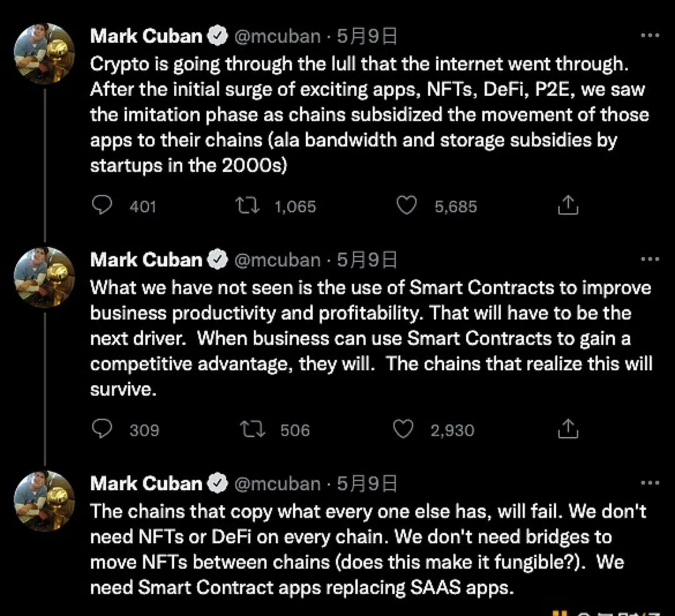Click @mcuban handle on second tweet
Image resolution: width=675 pixels, height=616 pixels.
pos(277,260)
